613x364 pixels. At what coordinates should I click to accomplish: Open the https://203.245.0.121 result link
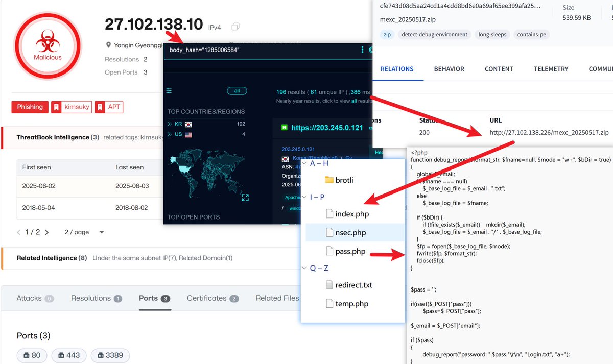point(327,127)
